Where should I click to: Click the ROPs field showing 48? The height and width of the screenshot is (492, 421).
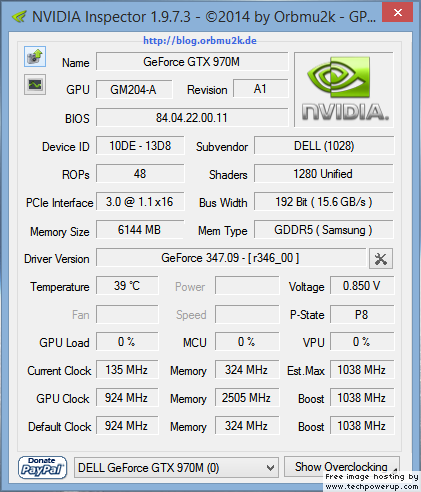click(140, 174)
